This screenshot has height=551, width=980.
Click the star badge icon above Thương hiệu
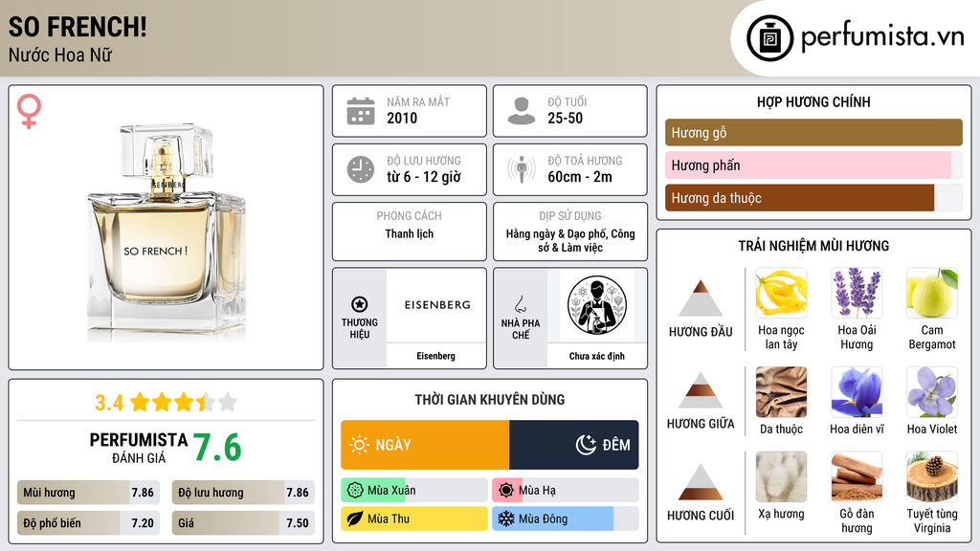tap(360, 304)
